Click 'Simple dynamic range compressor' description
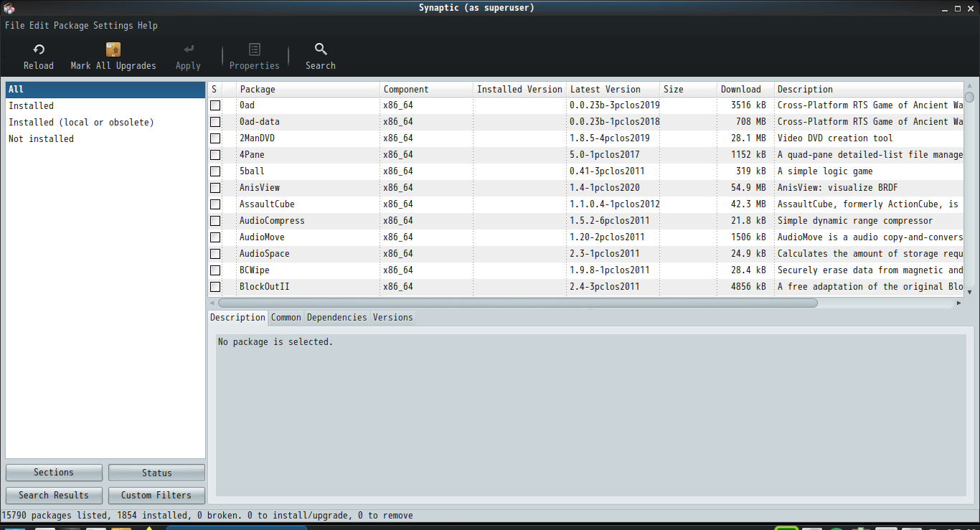This screenshot has width=980, height=530. tap(855, 221)
